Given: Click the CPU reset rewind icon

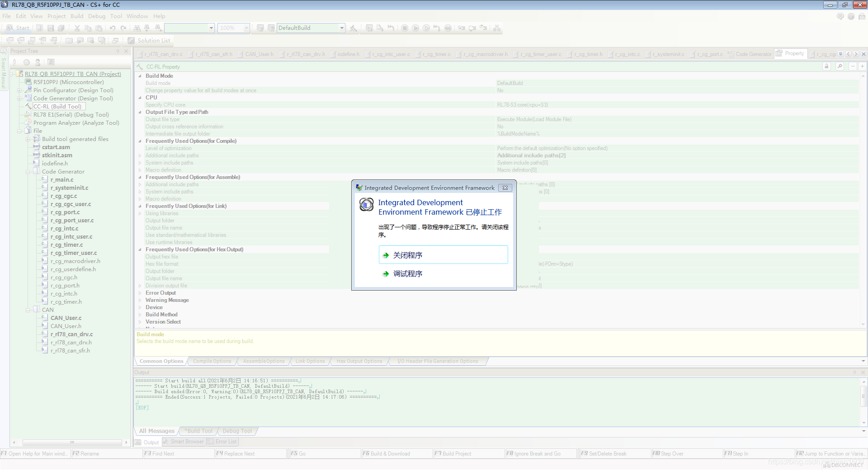Looking at the screenshot, I should (x=448, y=28).
